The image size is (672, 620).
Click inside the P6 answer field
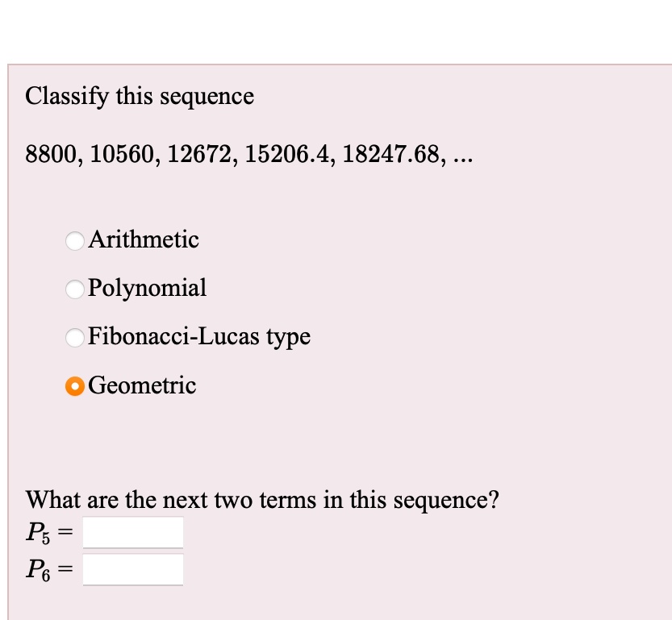coord(133,568)
